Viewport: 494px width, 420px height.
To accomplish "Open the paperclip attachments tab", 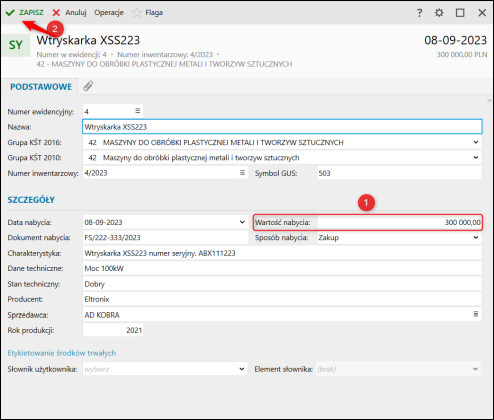I will (88, 86).
